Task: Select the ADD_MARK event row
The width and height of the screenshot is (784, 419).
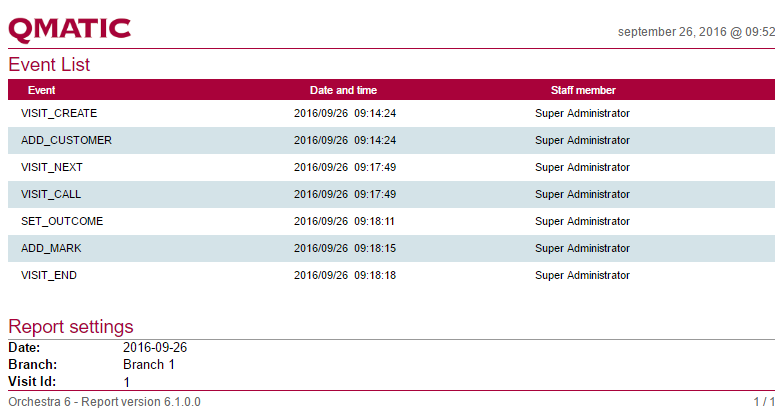Action: coord(51,248)
